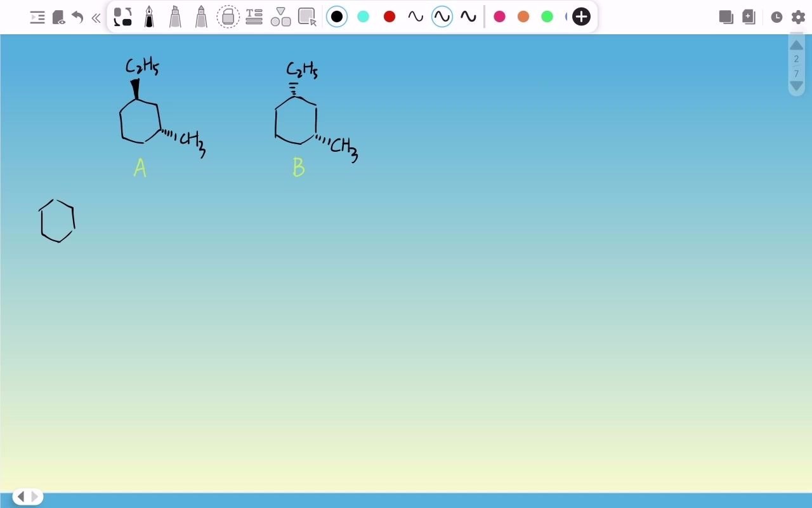
Task: Select the eraser tool
Action: click(x=228, y=17)
